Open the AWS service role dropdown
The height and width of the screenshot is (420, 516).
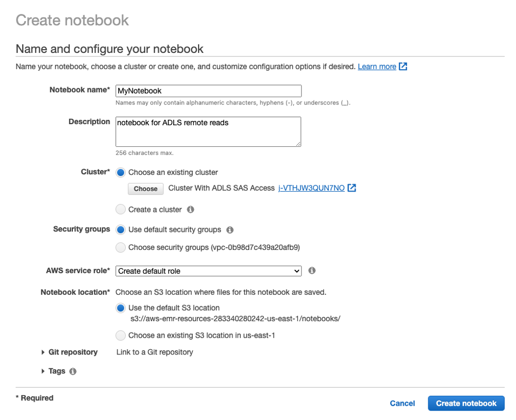208,270
